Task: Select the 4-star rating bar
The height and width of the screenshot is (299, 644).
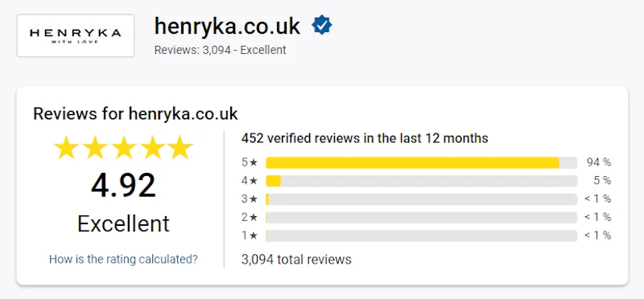Action: click(421, 181)
